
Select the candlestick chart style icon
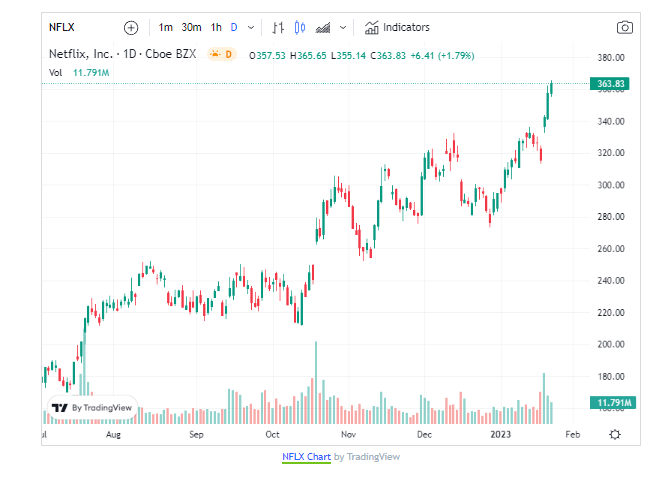(x=300, y=28)
